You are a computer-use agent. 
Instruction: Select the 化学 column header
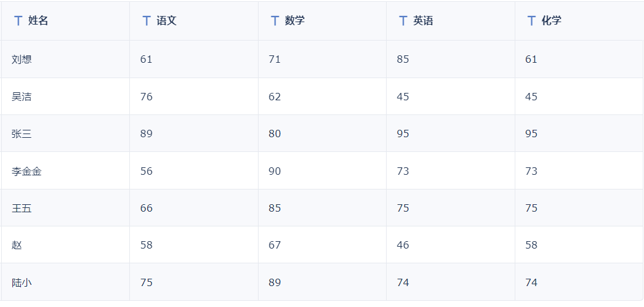(579, 21)
